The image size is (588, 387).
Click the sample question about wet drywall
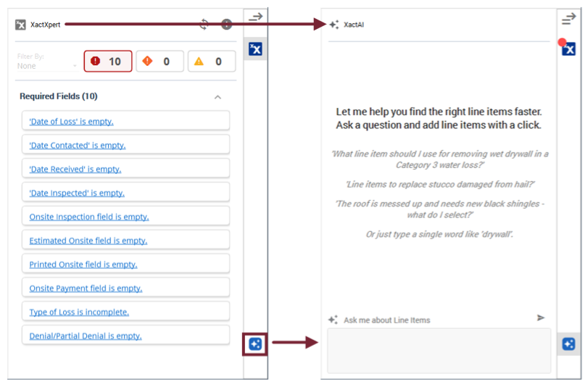[440, 159]
